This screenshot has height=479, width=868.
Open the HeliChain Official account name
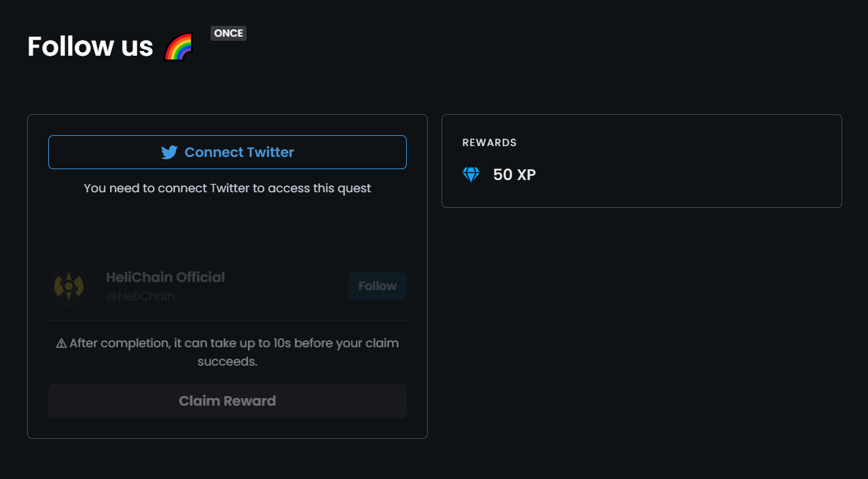(165, 277)
